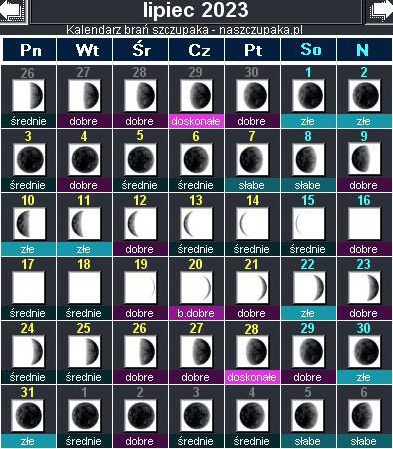Select moon phase image for July 23
The width and height of the screenshot is (393, 449).
(364, 287)
